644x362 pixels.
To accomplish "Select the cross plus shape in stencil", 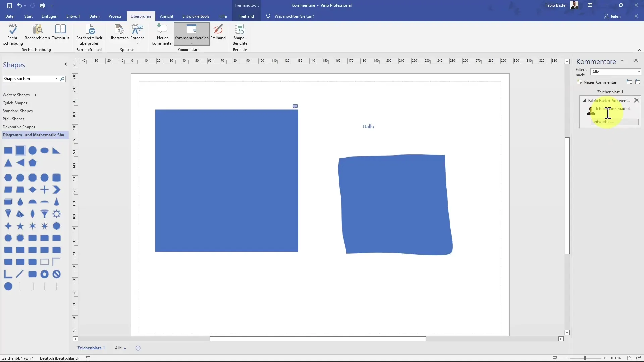I will point(45,190).
